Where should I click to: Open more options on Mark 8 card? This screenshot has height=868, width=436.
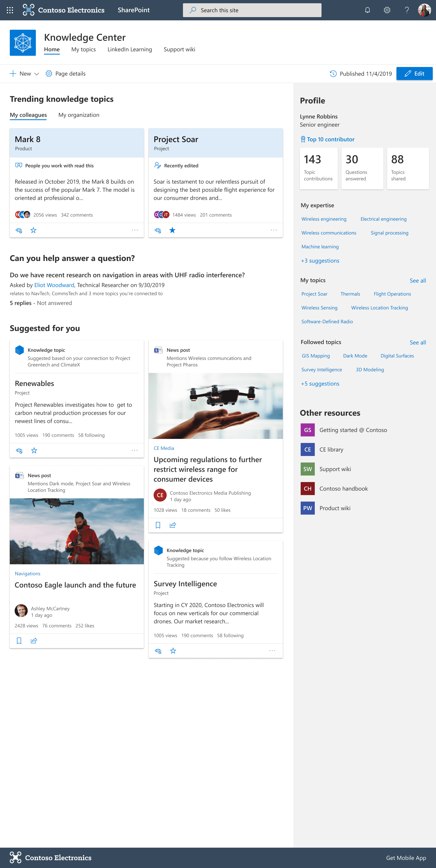[135, 230]
